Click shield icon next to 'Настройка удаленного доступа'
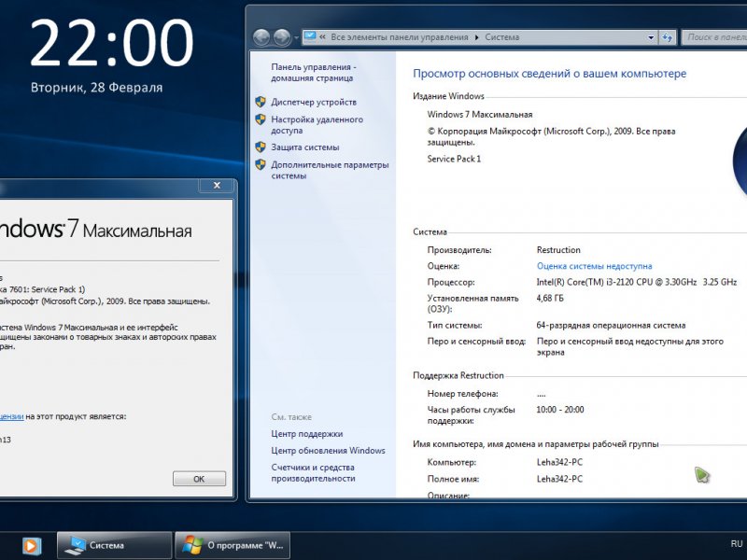The height and width of the screenshot is (560, 747). pyautogui.click(x=261, y=119)
